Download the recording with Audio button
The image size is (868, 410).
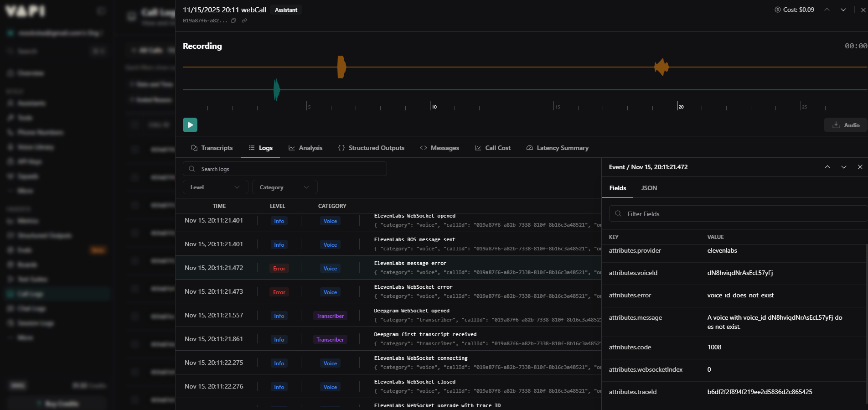click(846, 125)
